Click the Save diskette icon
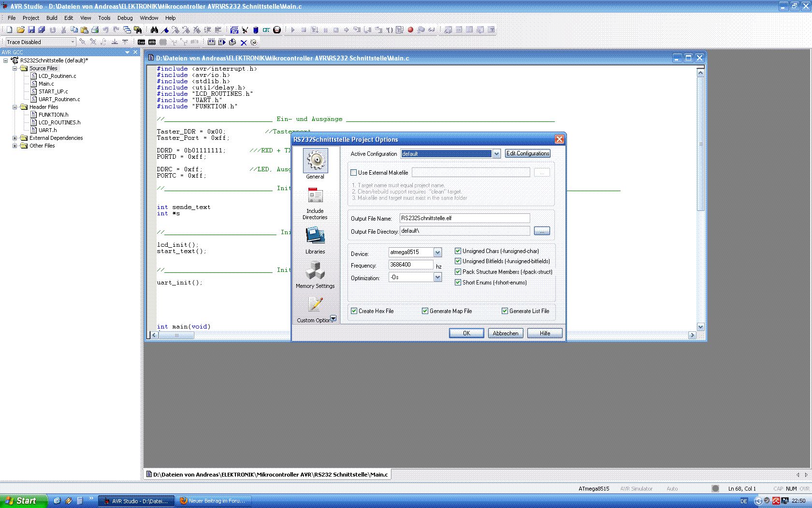 (x=31, y=30)
